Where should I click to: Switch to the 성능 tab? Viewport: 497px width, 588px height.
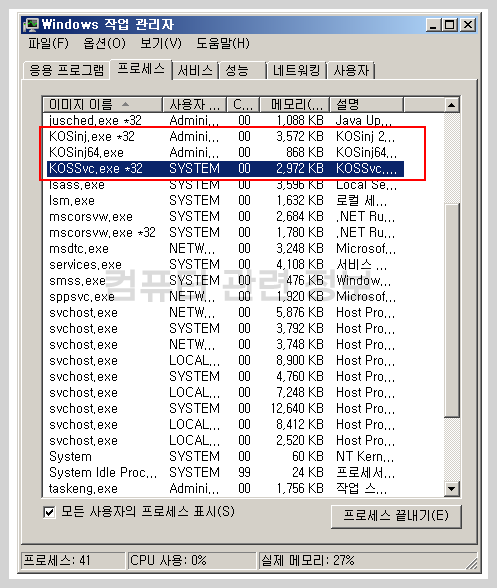pos(243,70)
